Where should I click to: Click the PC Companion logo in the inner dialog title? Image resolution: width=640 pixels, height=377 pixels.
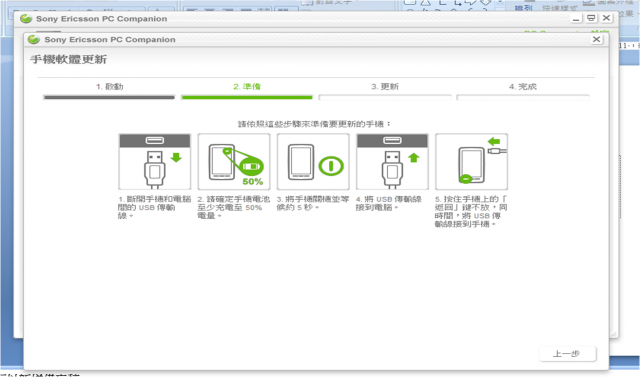(x=33, y=40)
